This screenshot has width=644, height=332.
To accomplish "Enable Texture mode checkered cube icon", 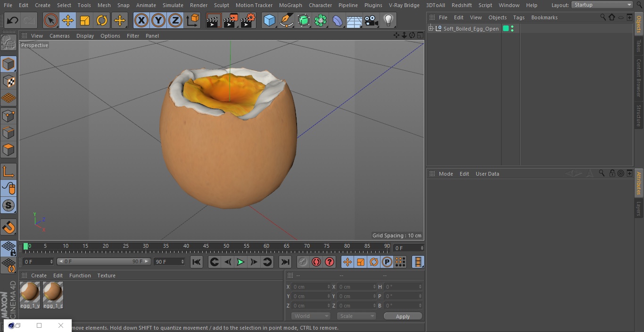I will pos(8,81).
